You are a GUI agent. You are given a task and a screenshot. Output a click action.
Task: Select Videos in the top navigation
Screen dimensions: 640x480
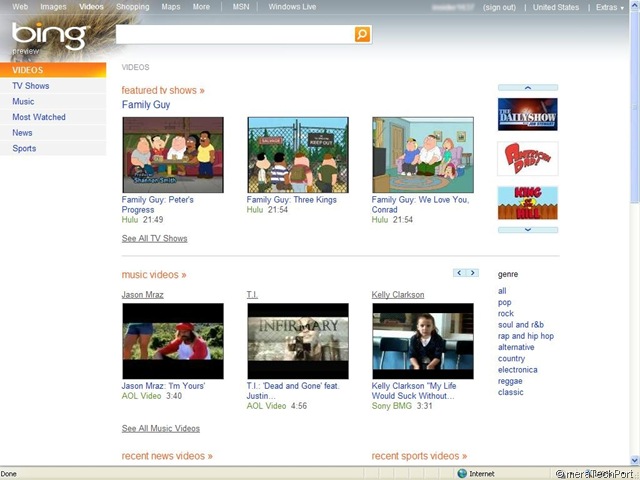pyautogui.click(x=91, y=7)
